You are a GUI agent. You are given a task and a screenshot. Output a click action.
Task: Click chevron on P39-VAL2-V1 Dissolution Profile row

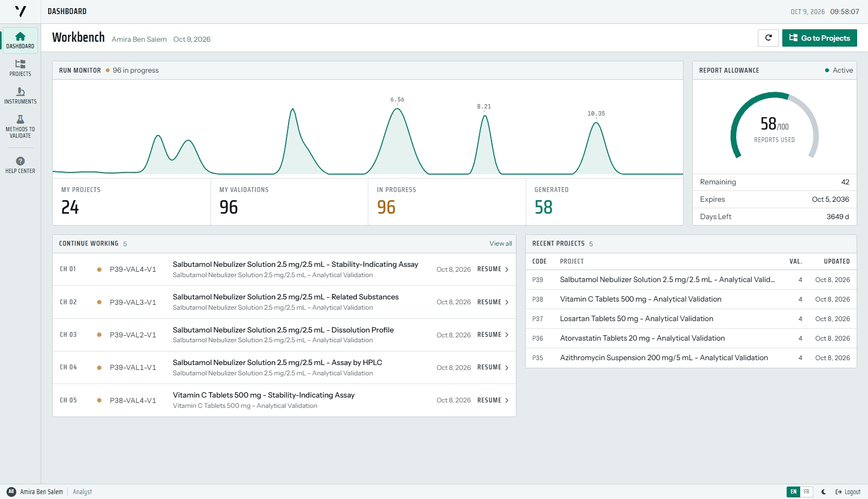pyautogui.click(x=507, y=335)
